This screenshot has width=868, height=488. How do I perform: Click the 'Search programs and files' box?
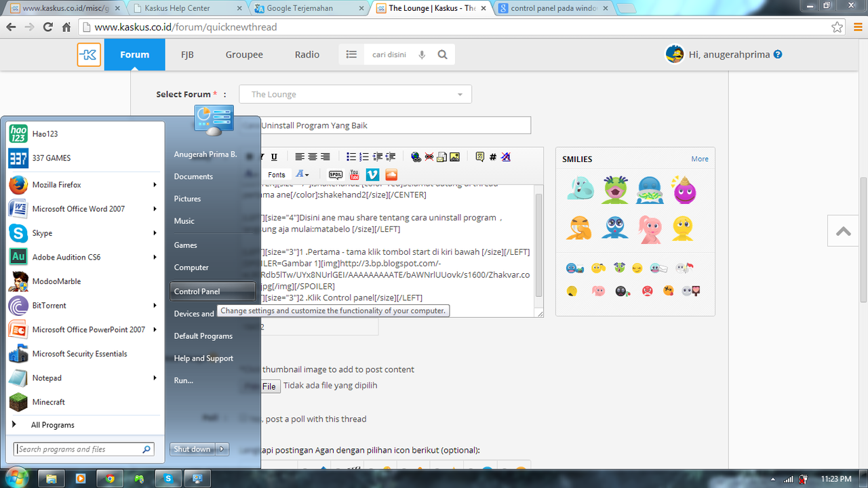84,449
